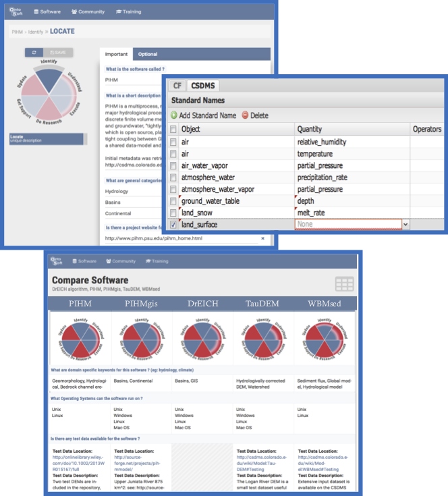Open the Software menu in the top window
The width and height of the screenshot is (448, 496).
pyautogui.click(x=47, y=11)
